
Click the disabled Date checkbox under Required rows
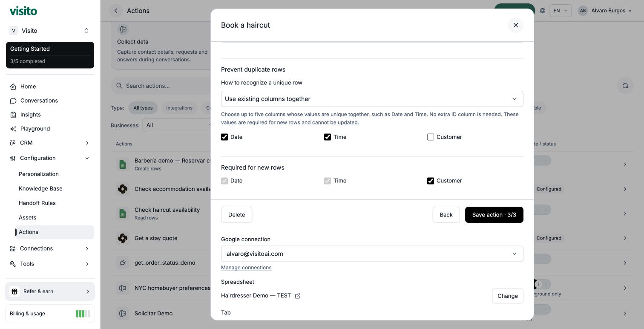click(x=224, y=181)
